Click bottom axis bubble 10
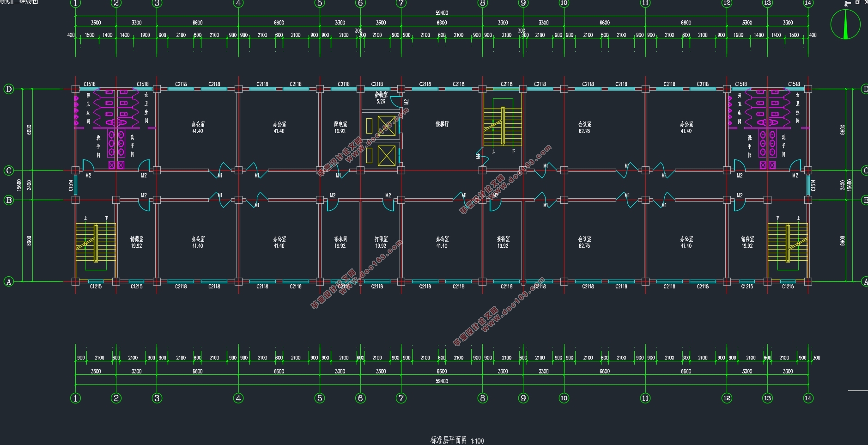The image size is (868, 445). click(564, 398)
